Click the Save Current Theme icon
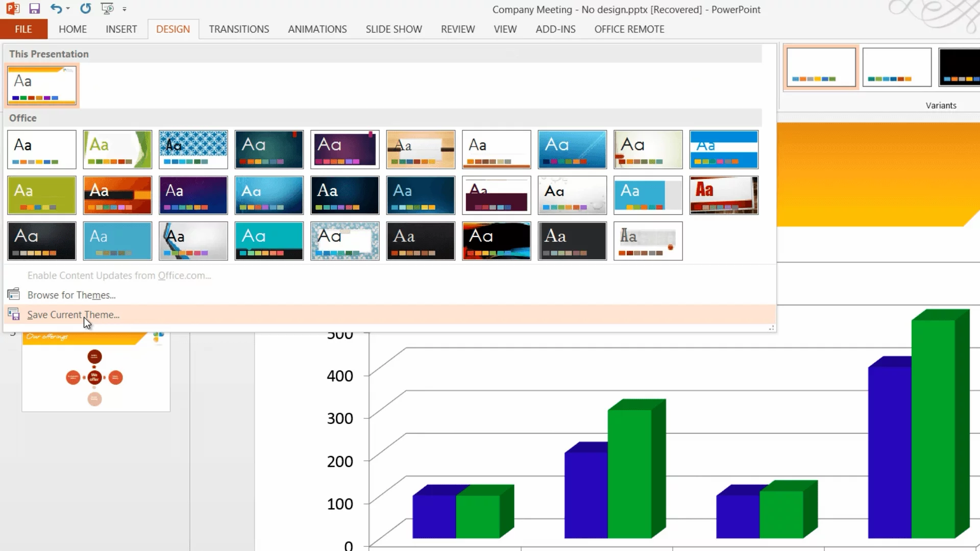This screenshot has width=980, height=551. pos(14,314)
